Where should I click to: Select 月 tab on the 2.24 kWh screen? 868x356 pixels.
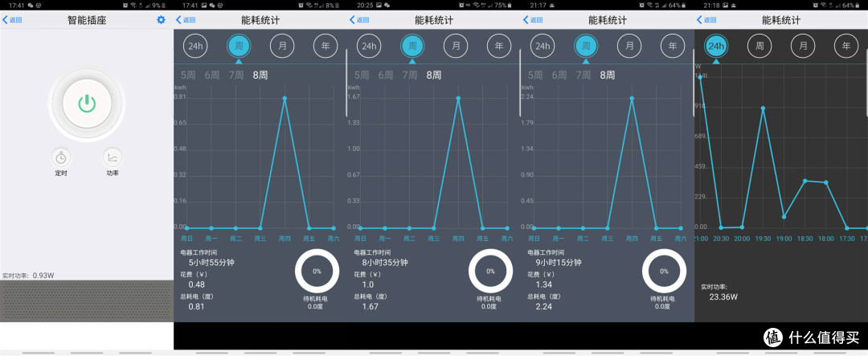click(629, 46)
